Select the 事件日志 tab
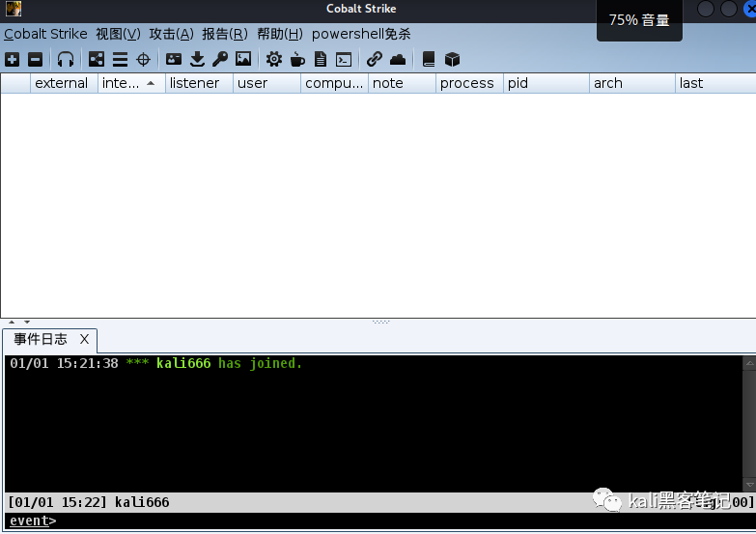Image resolution: width=756 pixels, height=534 pixels. coord(41,339)
